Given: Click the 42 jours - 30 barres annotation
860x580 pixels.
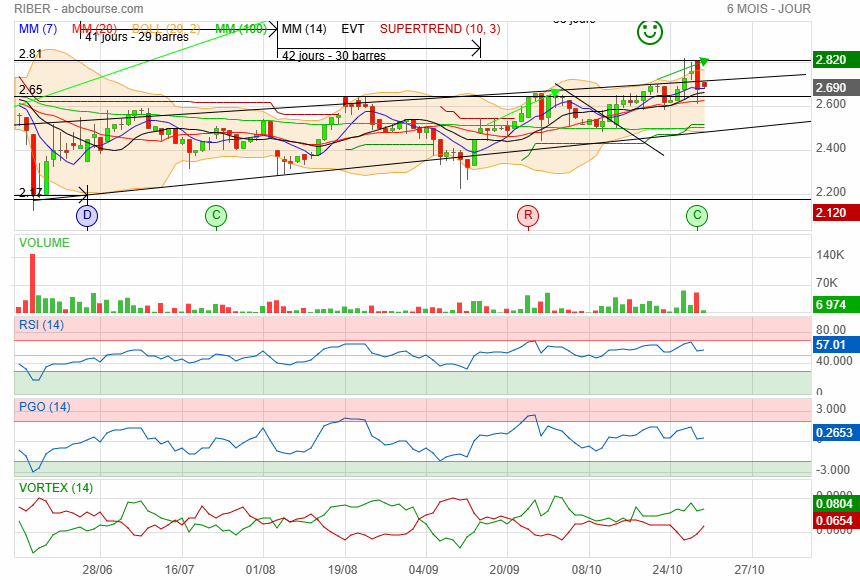Looking at the screenshot, I should coord(333,55).
